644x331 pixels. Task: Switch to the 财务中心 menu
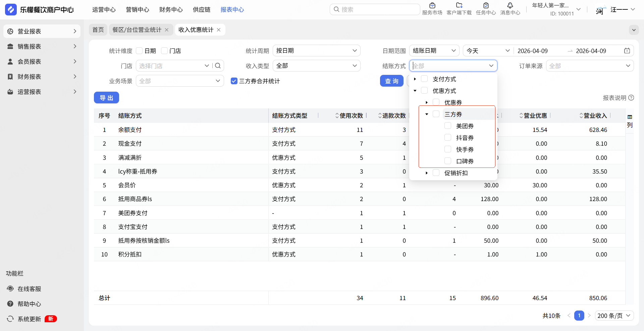click(171, 10)
